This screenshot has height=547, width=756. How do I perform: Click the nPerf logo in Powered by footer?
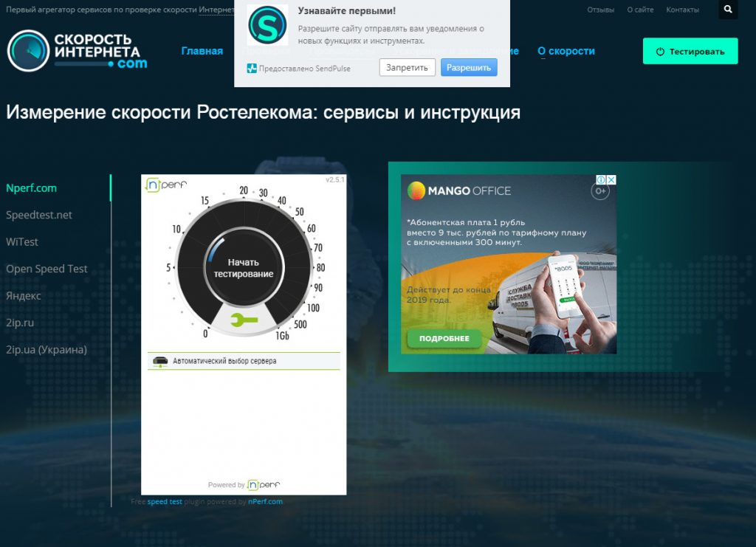(x=264, y=485)
